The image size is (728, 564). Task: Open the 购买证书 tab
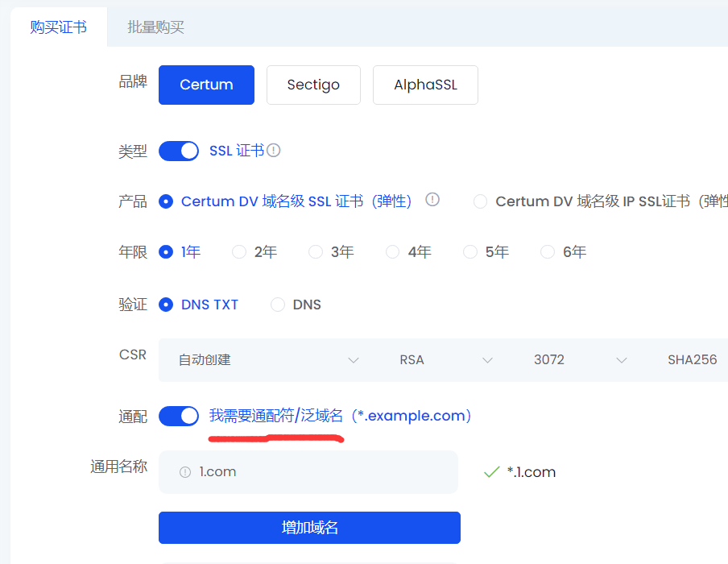[x=58, y=27]
